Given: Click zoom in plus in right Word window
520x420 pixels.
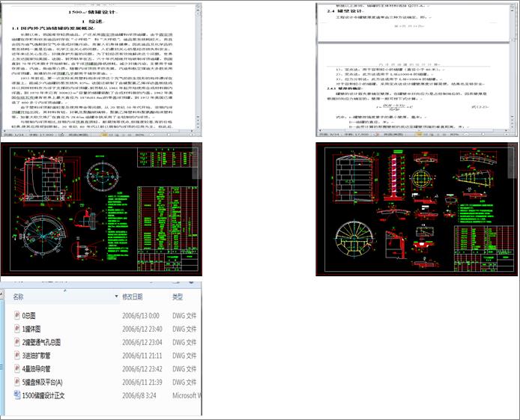Looking at the screenshot, I should click(x=507, y=135).
